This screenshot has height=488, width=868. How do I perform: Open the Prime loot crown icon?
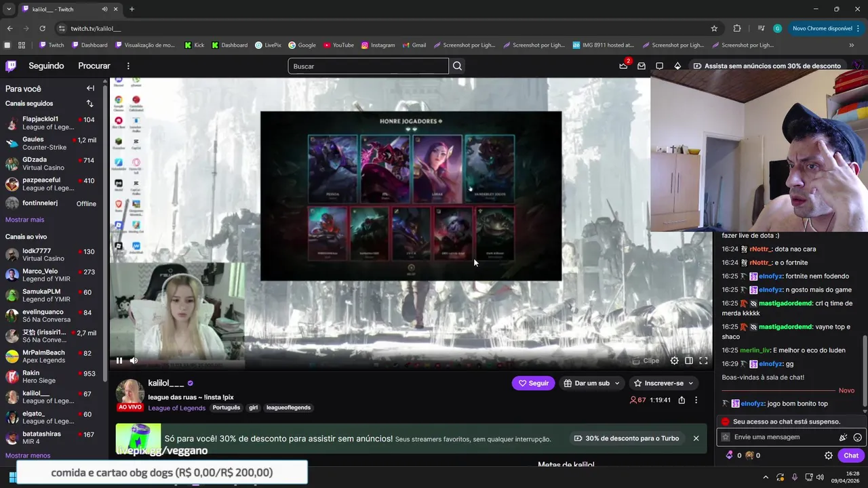pyautogui.click(x=623, y=66)
